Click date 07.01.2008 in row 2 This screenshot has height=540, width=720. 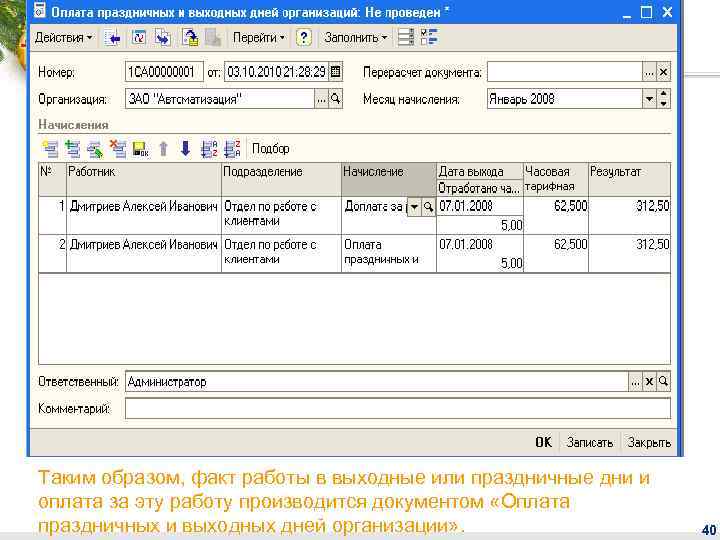[480, 244]
